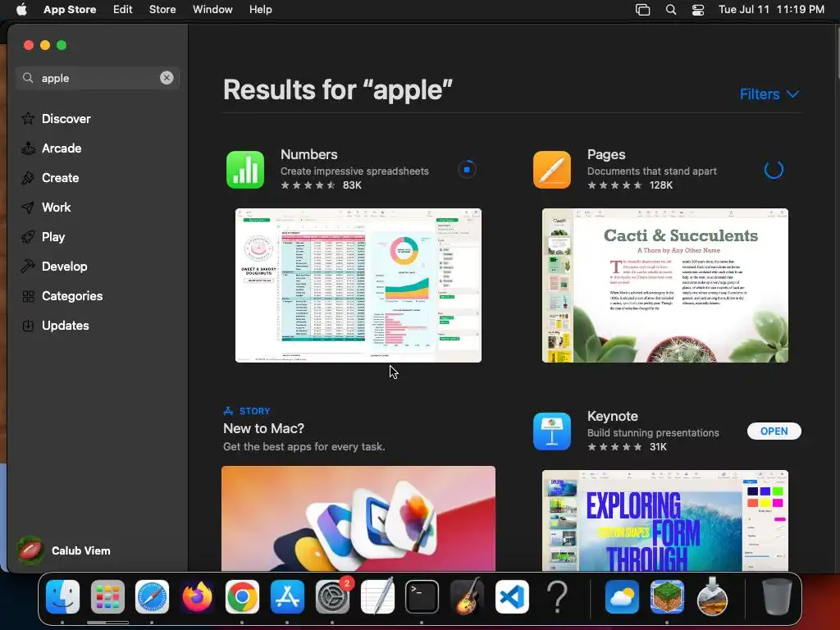Open the New to Mac story artwork
The image size is (840, 630).
pos(358,518)
